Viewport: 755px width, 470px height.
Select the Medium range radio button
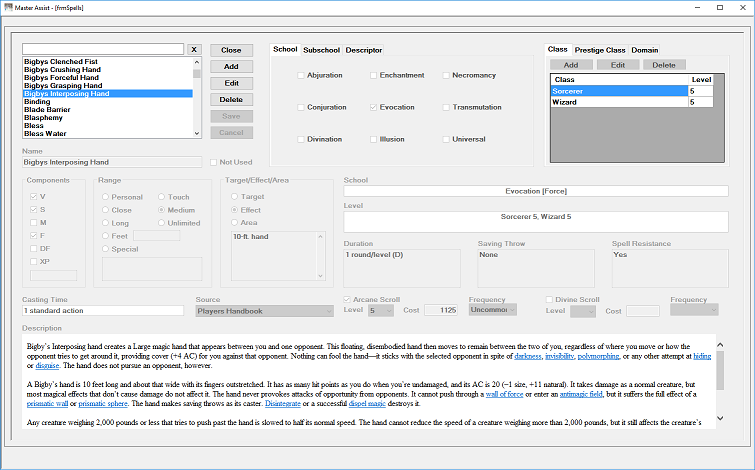[161, 210]
